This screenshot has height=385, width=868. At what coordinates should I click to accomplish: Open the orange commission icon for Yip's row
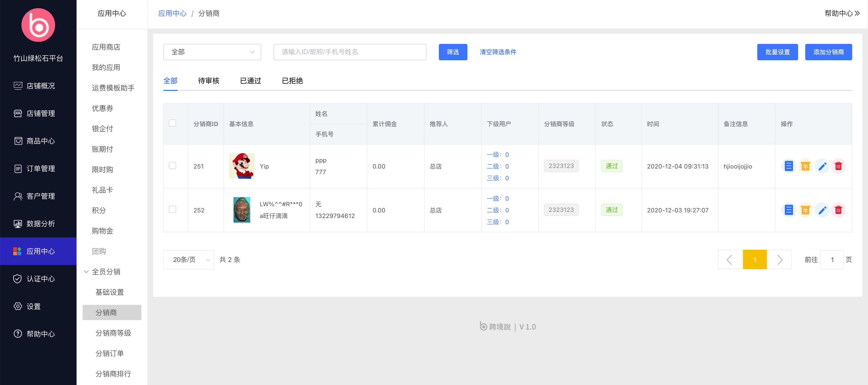[805, 166]
